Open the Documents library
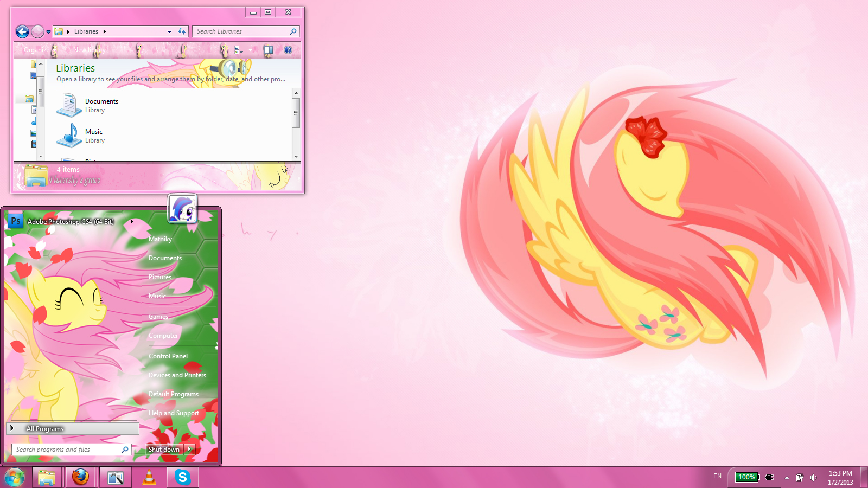 click(x=88, y=105)
